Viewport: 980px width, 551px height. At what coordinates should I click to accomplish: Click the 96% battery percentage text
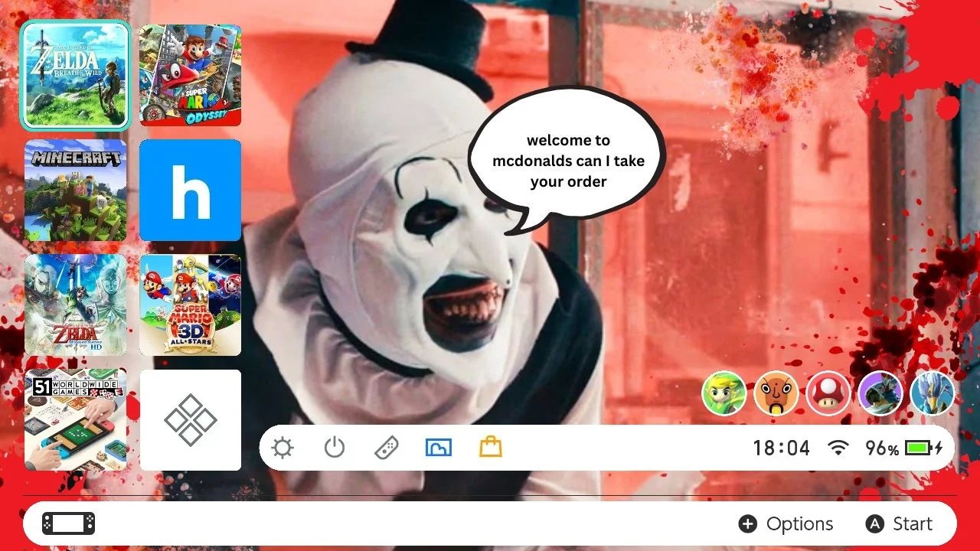tap(882, 448)
